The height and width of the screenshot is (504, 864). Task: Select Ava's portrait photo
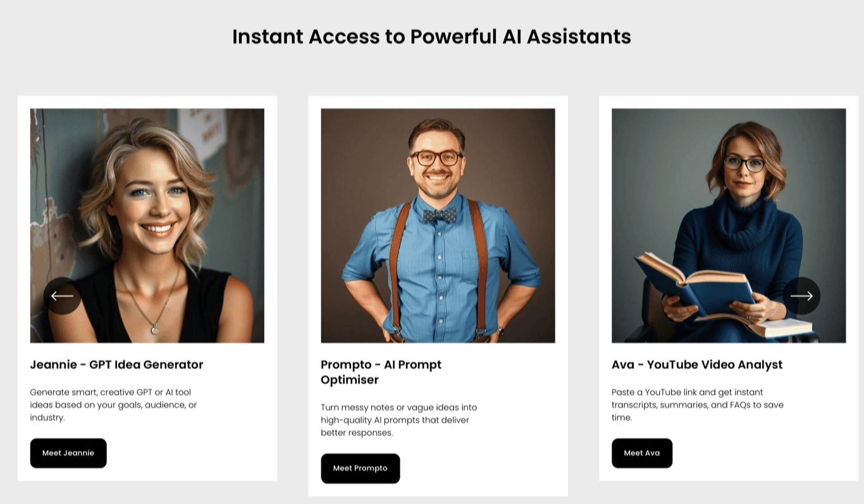point(729,226)
